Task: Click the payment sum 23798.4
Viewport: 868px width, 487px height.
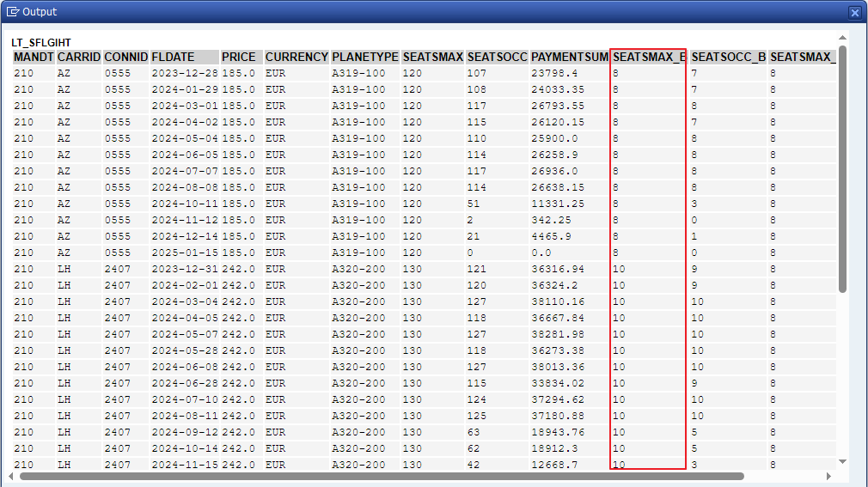Action: tap(554, 73)
